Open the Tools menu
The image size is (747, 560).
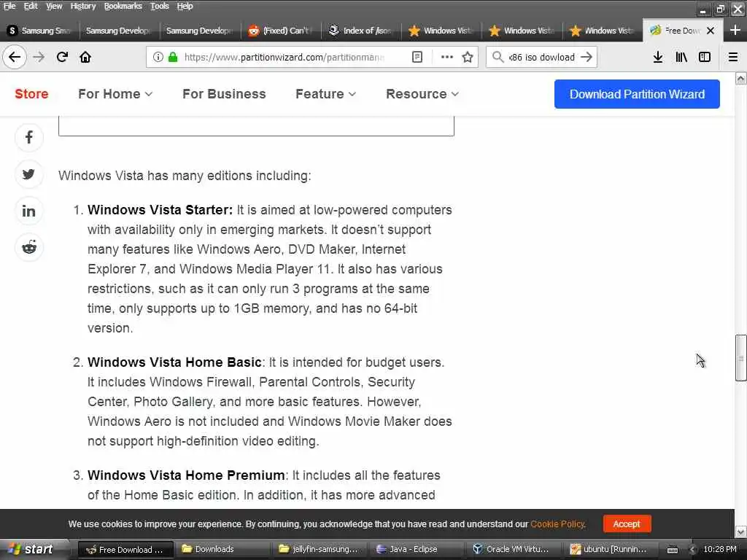tap(160, 6)
